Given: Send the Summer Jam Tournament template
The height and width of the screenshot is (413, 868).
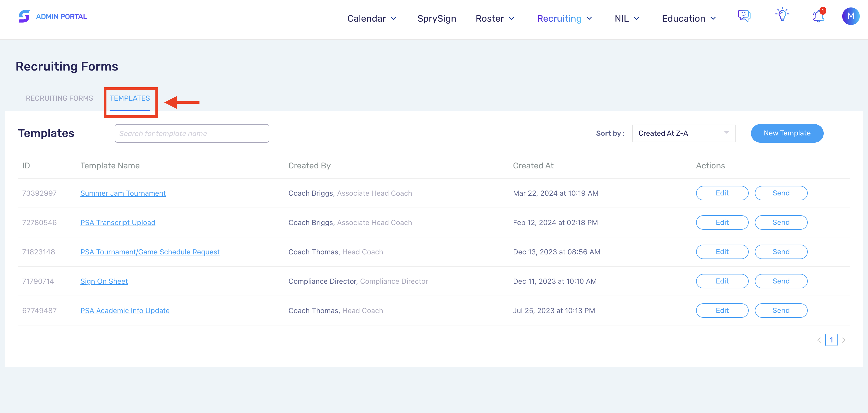Looking at the screenshot, I should 781,193.
